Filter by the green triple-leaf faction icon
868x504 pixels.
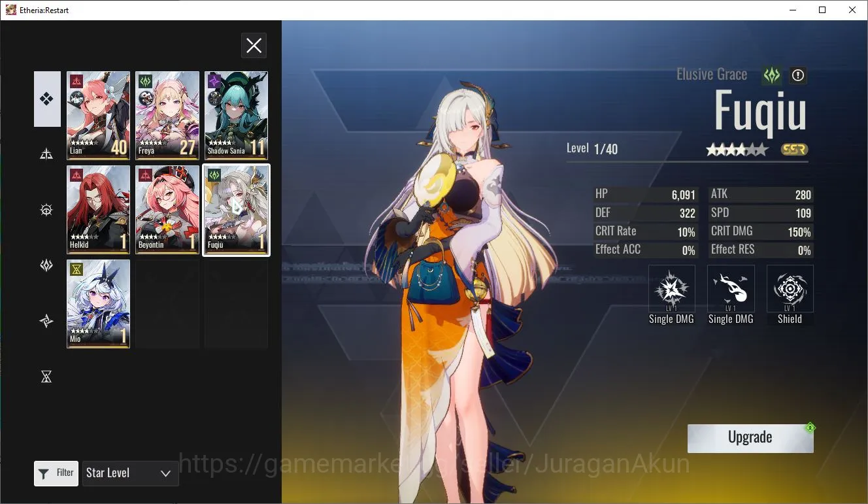click(46, 265)
